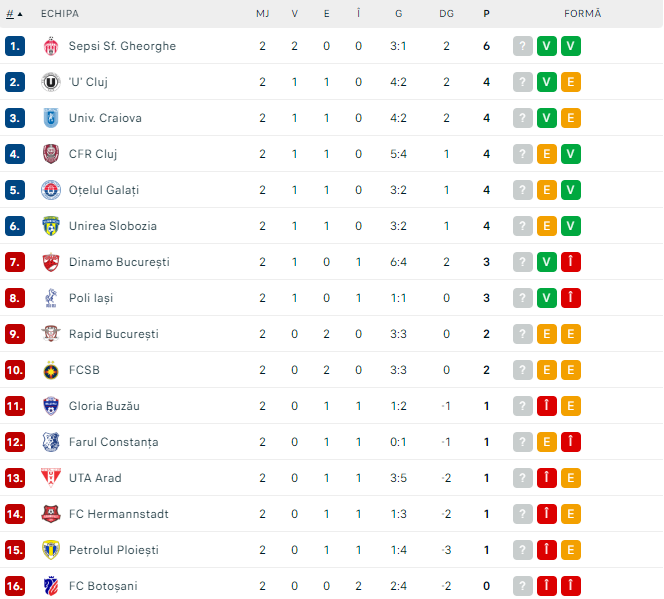This screenshot has width=664, height=599.
Task: Click the 'U' Cluj team logo
Action: point(51,82)
